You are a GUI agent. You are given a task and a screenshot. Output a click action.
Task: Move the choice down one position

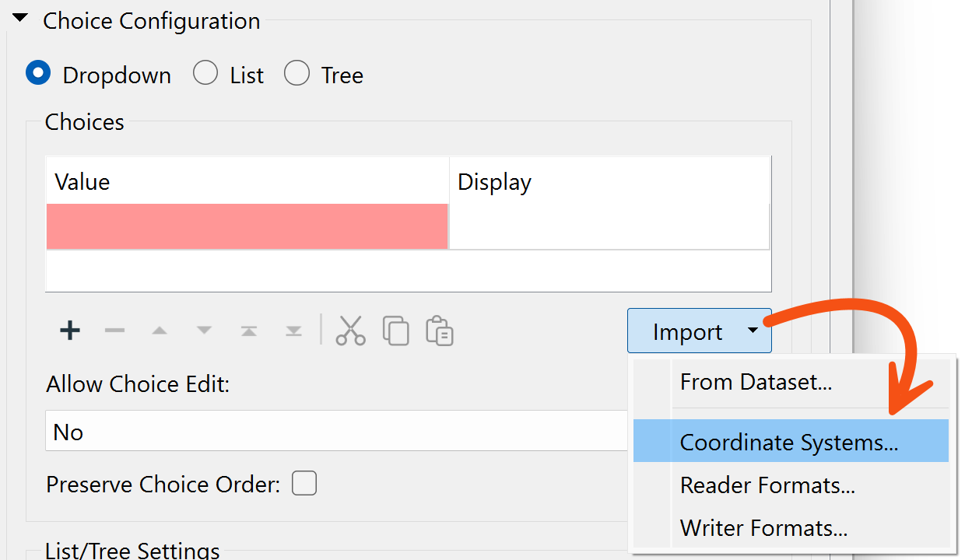(x=204, y=330)
